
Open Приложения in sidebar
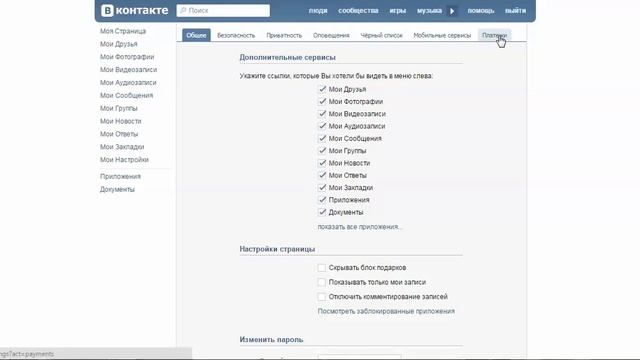120,176
